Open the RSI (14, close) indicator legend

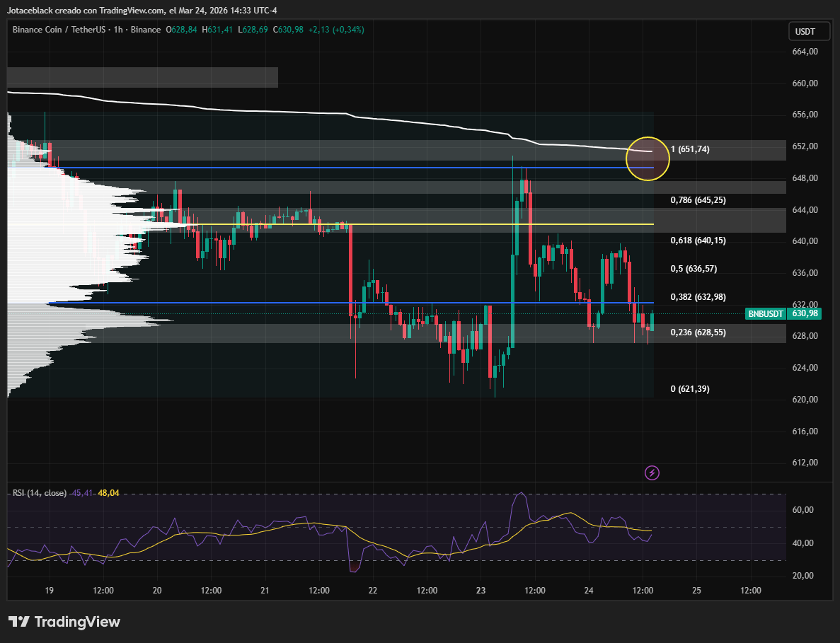[40, 493]
